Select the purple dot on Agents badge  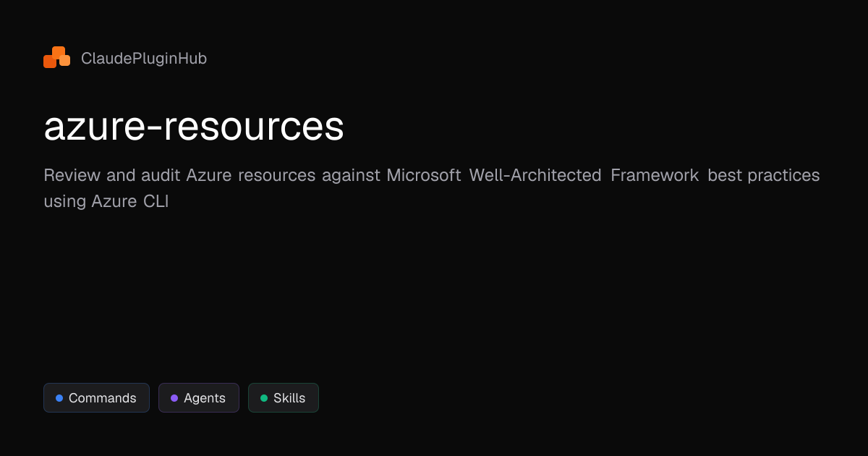point(174,397)
